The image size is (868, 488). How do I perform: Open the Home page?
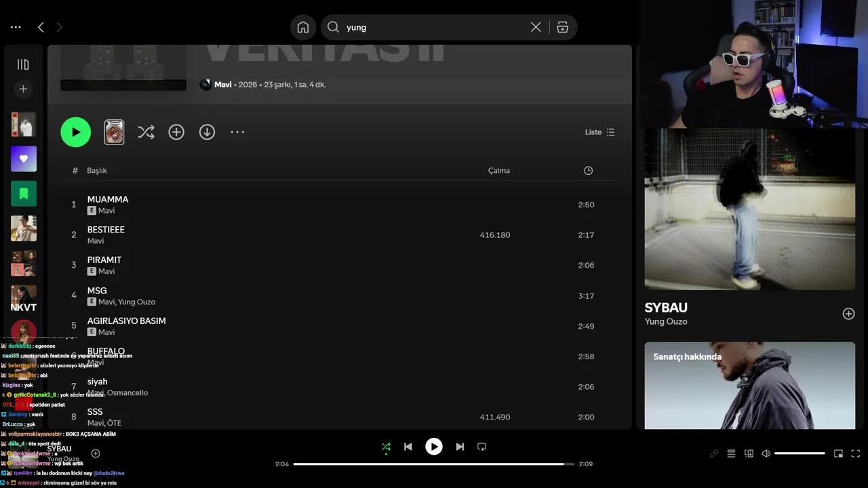click(x=303, y=27)
